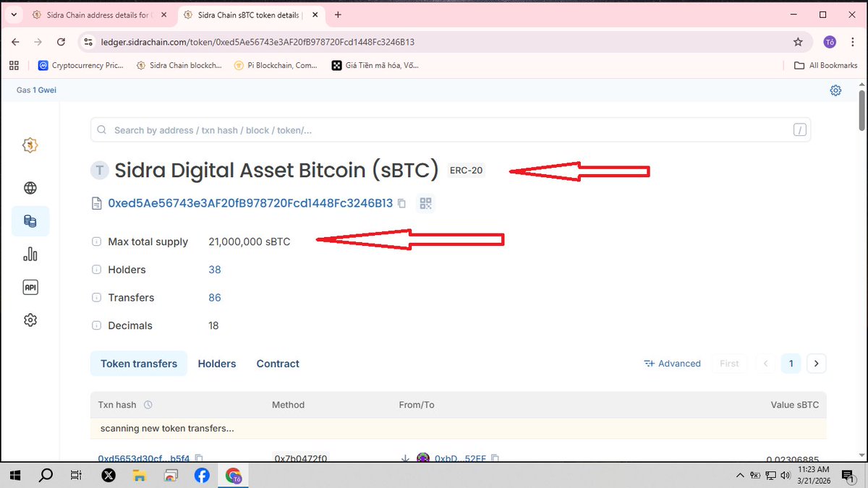This screenshot has width=868, height=488.
Task: Open the gear settings icon in sidebar
Action: pyautogui.click(x=30, y=320)
